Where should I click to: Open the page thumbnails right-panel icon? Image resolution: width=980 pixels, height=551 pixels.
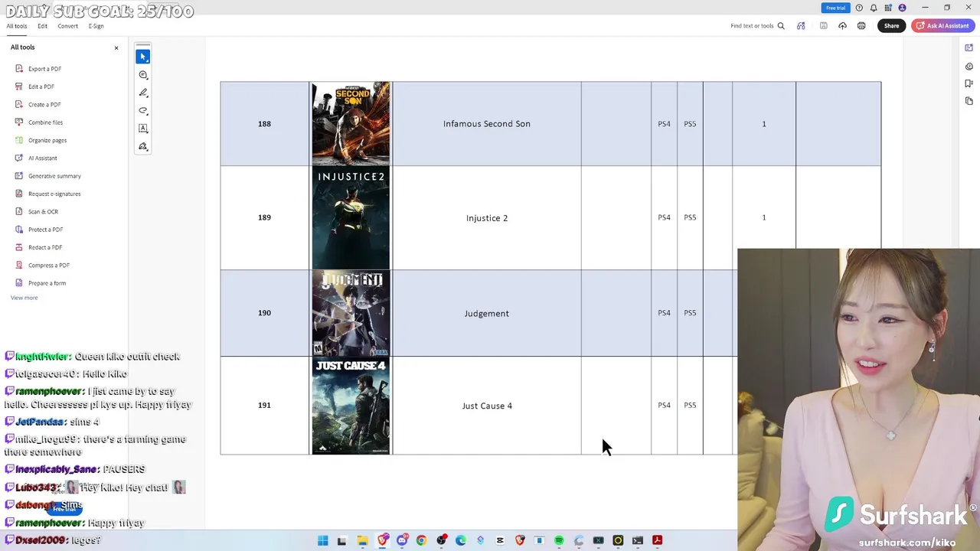coord(969,101)
